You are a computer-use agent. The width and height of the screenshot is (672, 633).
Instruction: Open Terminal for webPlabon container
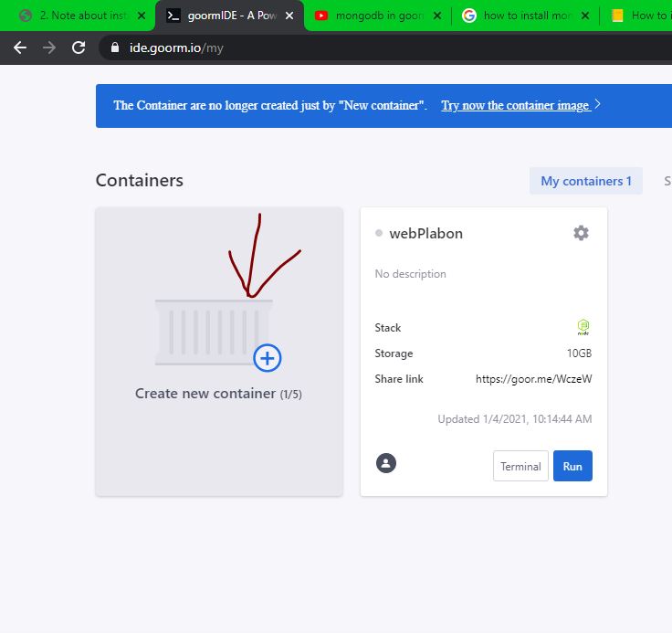coord(520,466)
